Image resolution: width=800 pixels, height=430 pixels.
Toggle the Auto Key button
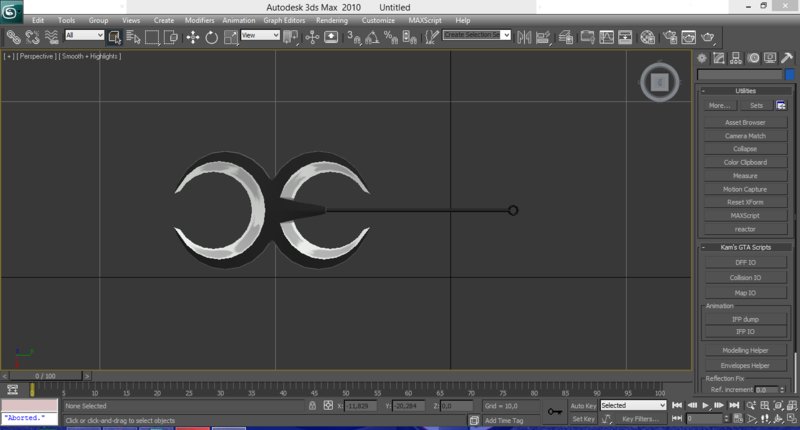[583, 406]
